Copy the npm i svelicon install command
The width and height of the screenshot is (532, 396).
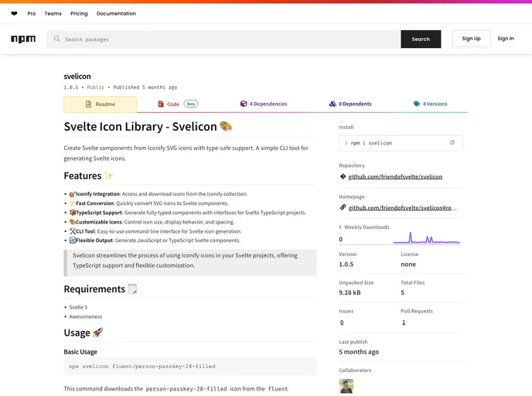point(452,142)
